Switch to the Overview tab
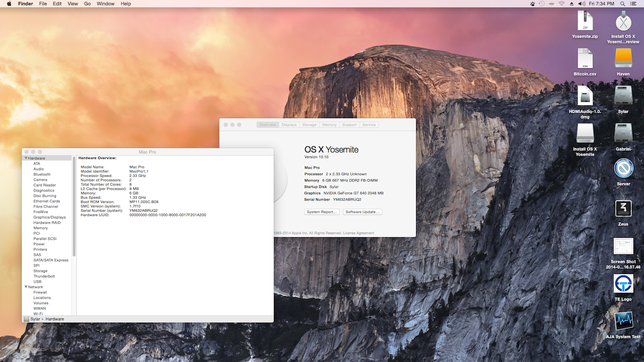 (x=268, y=125)
